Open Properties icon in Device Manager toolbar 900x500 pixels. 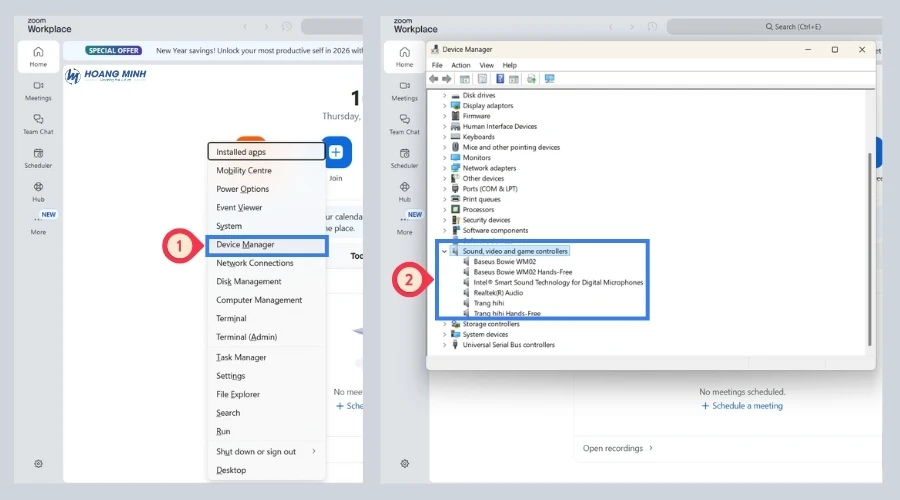click(482, 79)
